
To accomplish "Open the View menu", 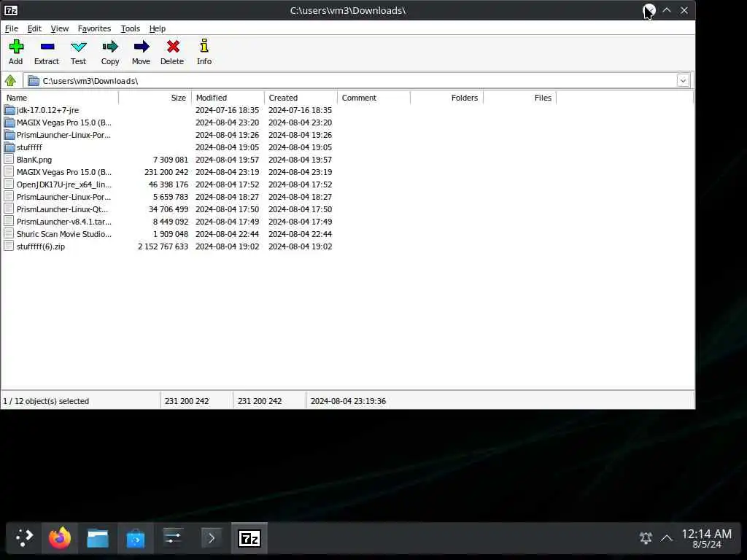I will click(60, 28).
